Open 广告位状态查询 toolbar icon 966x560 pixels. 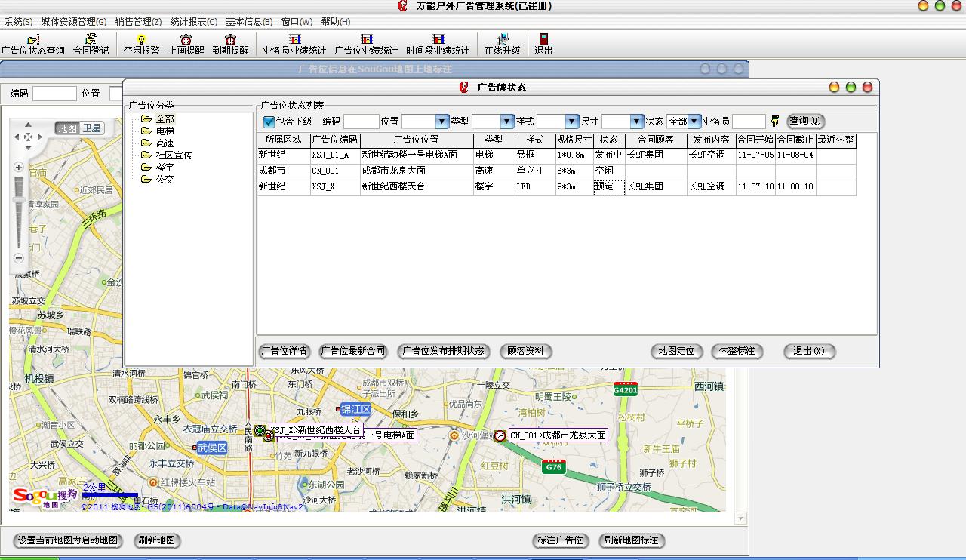coord(32,45)
